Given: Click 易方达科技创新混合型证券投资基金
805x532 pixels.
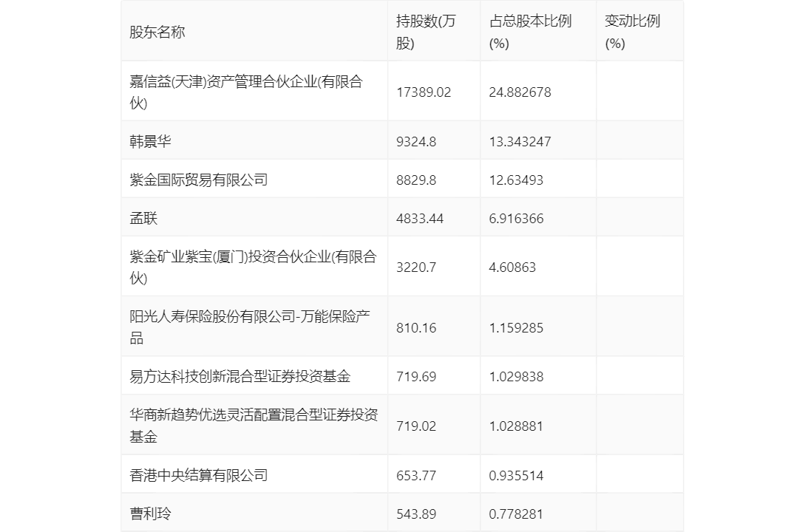Looking at the screenshot, I should pos(240,376).
